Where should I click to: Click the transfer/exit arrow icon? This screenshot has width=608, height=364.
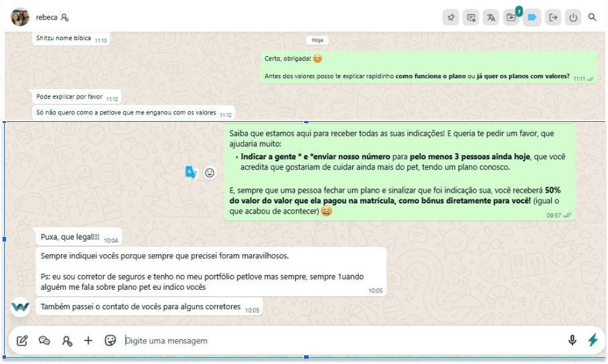553,17
